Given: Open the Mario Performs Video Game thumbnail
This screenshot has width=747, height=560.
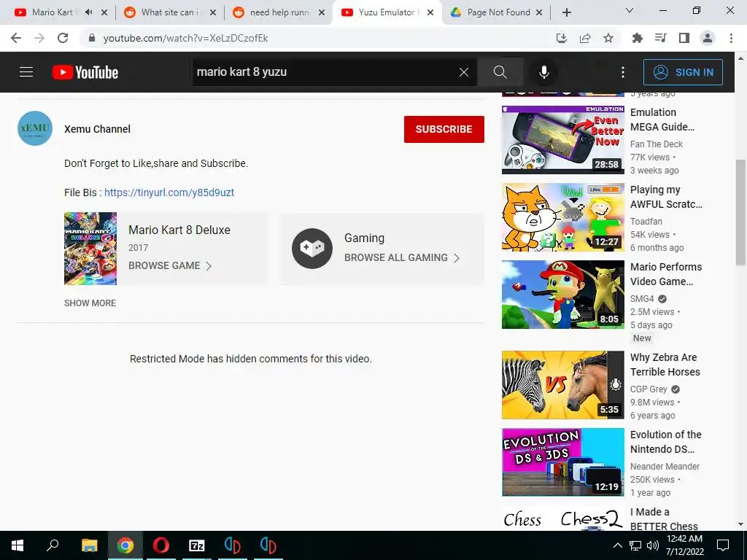Looking at the screenshot, I should point(562,295).
